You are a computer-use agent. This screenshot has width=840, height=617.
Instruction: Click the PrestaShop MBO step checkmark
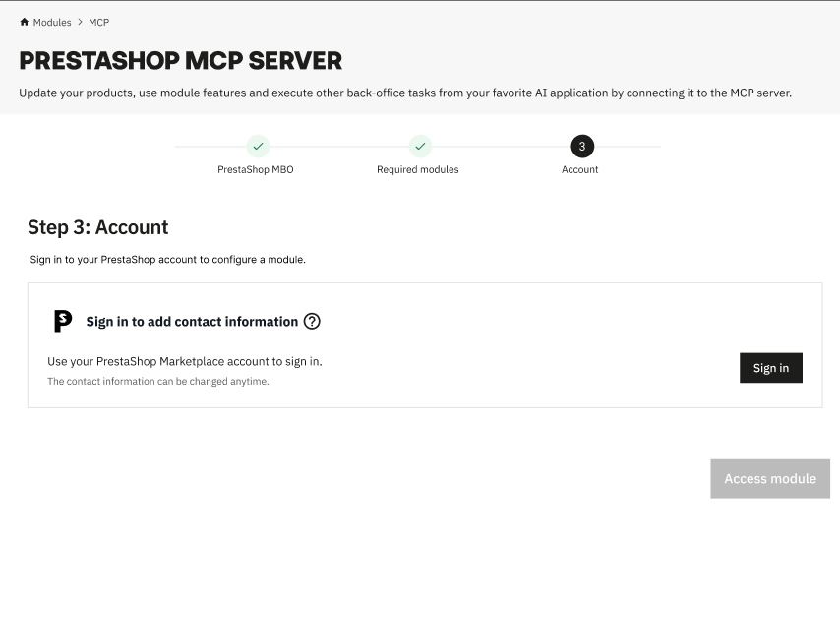point(258,147)
